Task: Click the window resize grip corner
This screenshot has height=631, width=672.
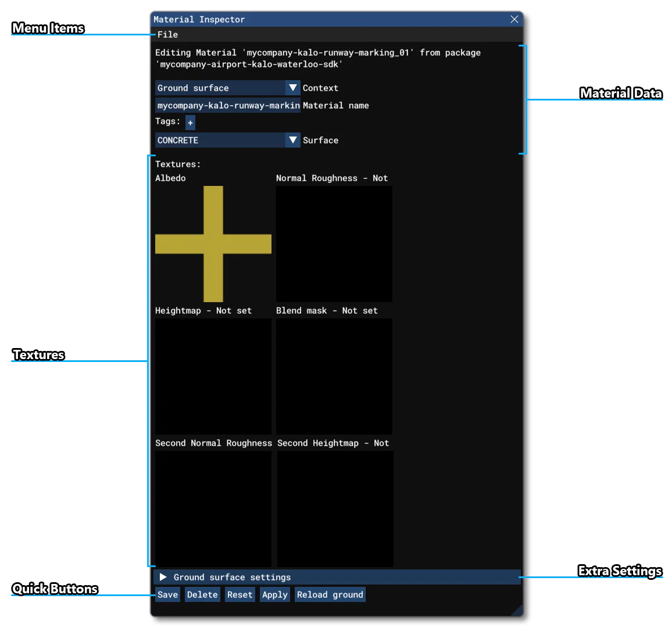Action: (x=517, y=610)
